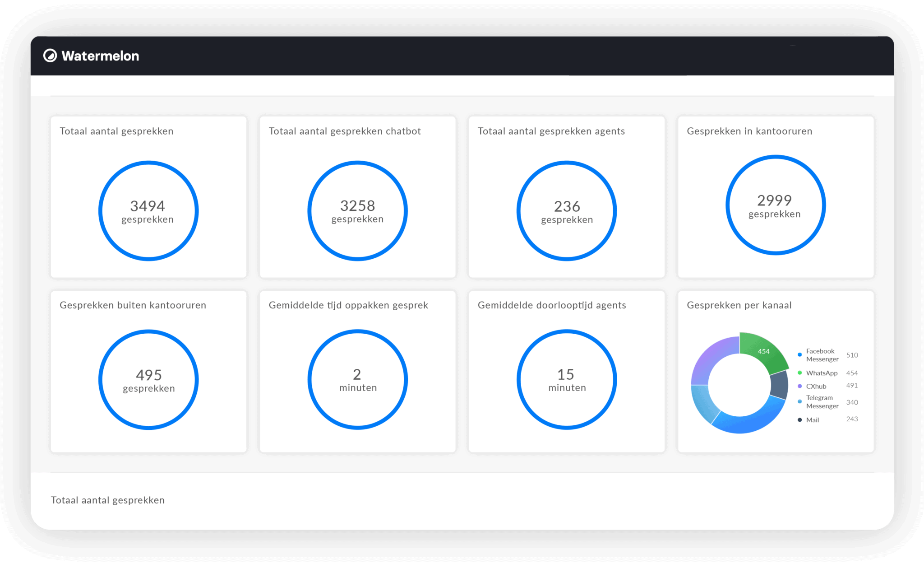Click the Facebook Messenger legend color dot
The image size is (924, 573).
pyautogui.click(x=799, y=355)
